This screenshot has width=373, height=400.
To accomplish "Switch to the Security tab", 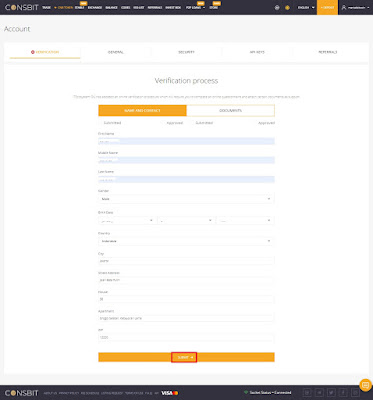I will [186, 52].
